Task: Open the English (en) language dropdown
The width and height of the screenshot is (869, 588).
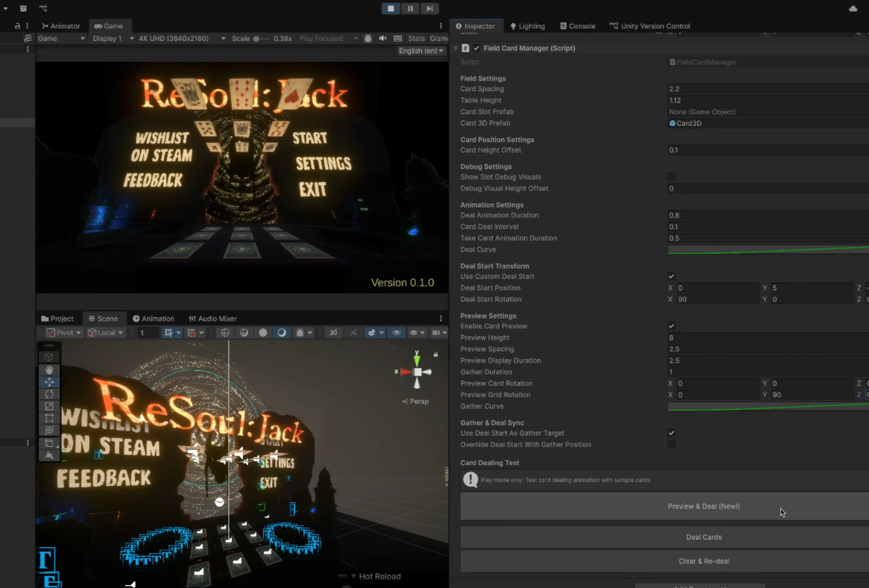Action: click(x=421, y=51)
